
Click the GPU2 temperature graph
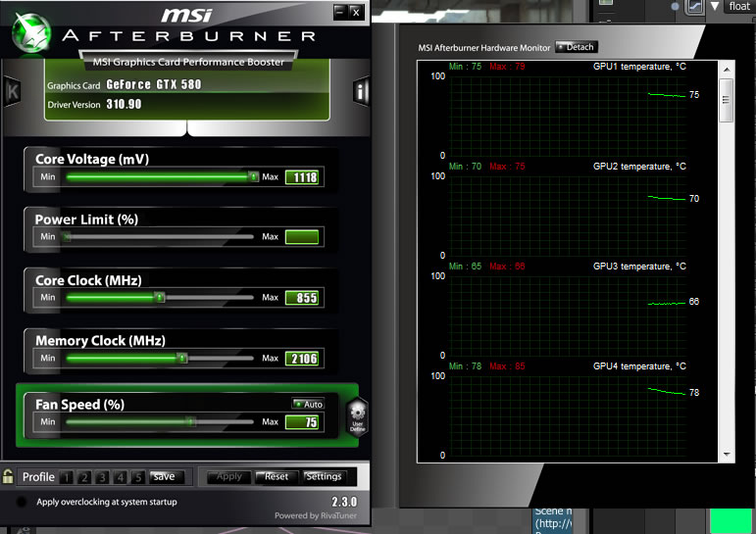point(568,216)
